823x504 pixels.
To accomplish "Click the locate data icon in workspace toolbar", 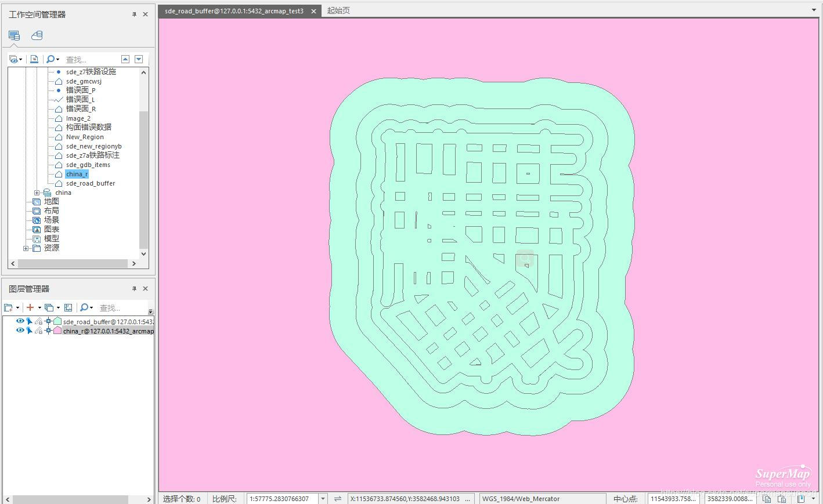I will click(34, 59).
